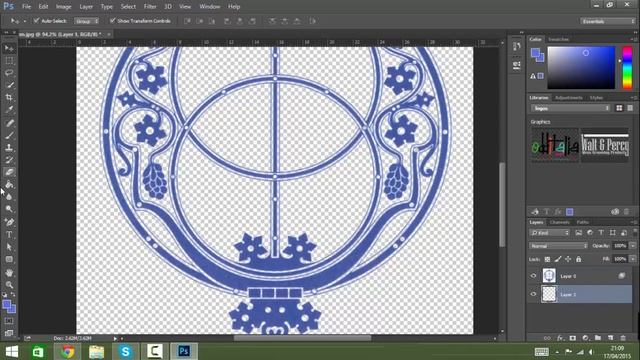Viewport: 640px width, 360px height.
Task: Add a layer mask
Action: [x=573, y=338]
